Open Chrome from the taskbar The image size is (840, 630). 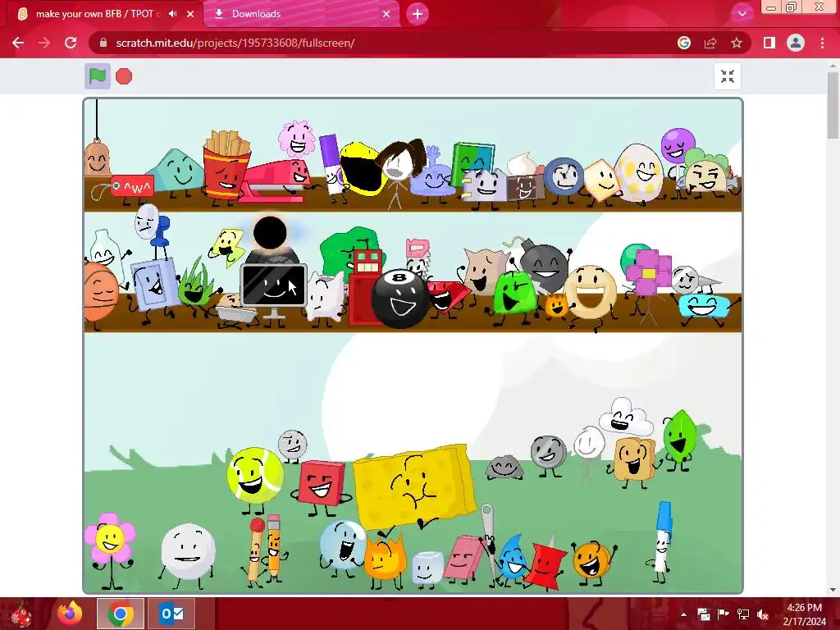pyautogui.click(x=121, y=614)
